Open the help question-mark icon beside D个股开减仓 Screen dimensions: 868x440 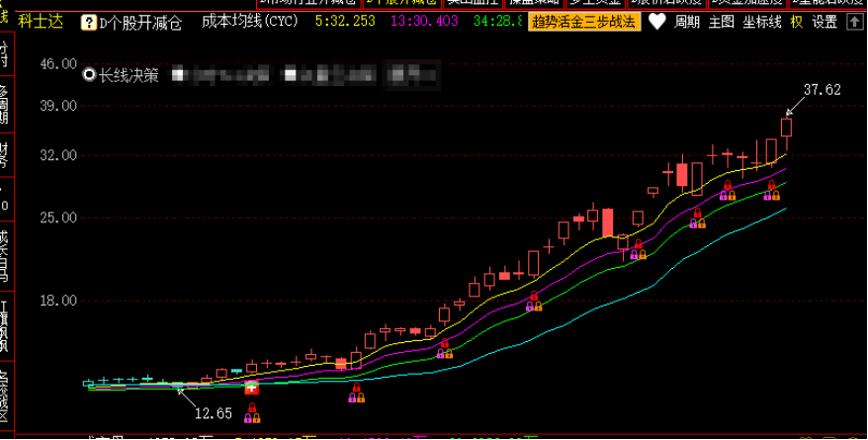[x=88, y=23]
